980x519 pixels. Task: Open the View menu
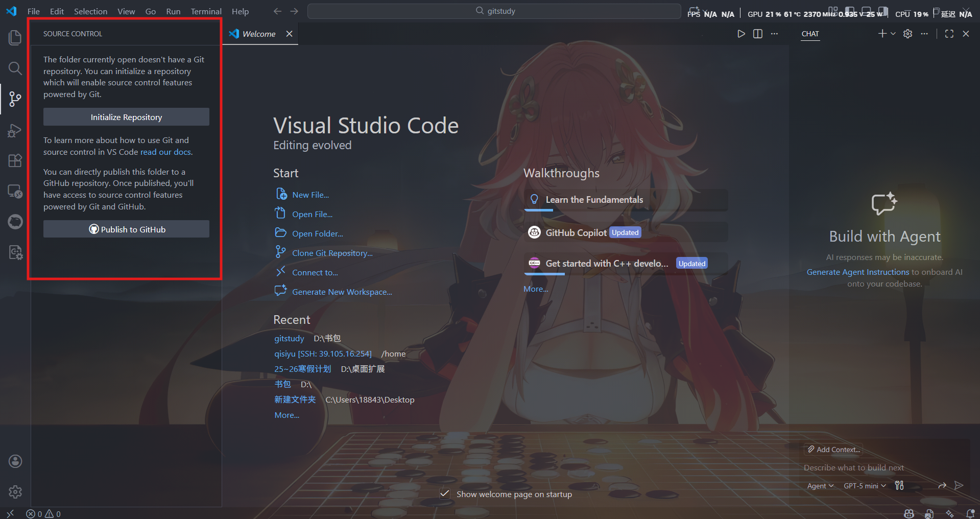tap(126, 11)
